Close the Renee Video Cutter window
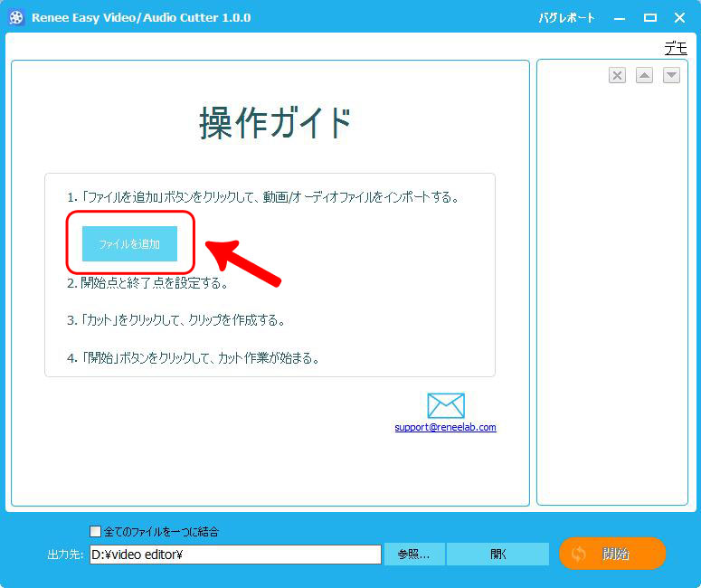 pos(679,18)
